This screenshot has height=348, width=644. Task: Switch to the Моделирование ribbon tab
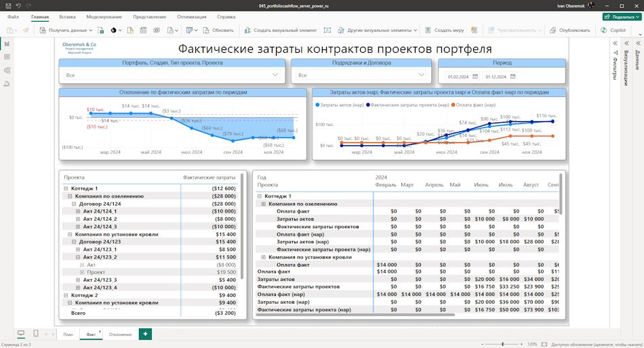(x=104, y=17)
